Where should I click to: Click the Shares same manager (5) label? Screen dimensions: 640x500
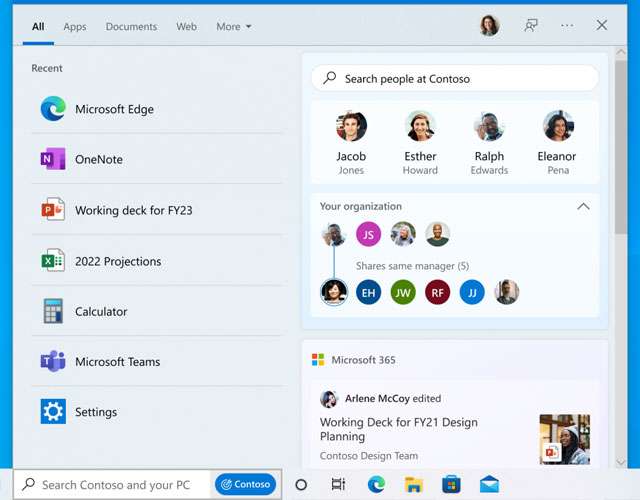(412, 266)
